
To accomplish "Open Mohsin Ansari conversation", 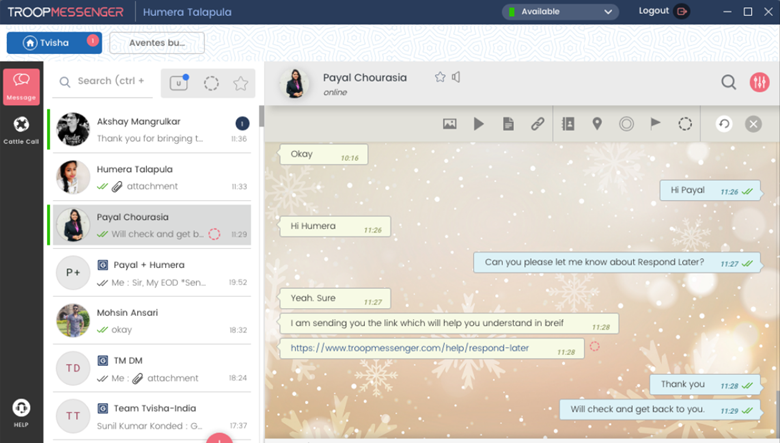I will 152,320.
